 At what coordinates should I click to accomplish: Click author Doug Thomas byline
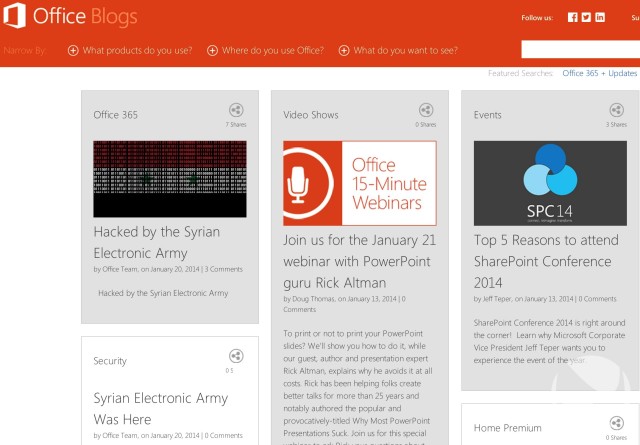pyautogui.click(x=313, y=299)
